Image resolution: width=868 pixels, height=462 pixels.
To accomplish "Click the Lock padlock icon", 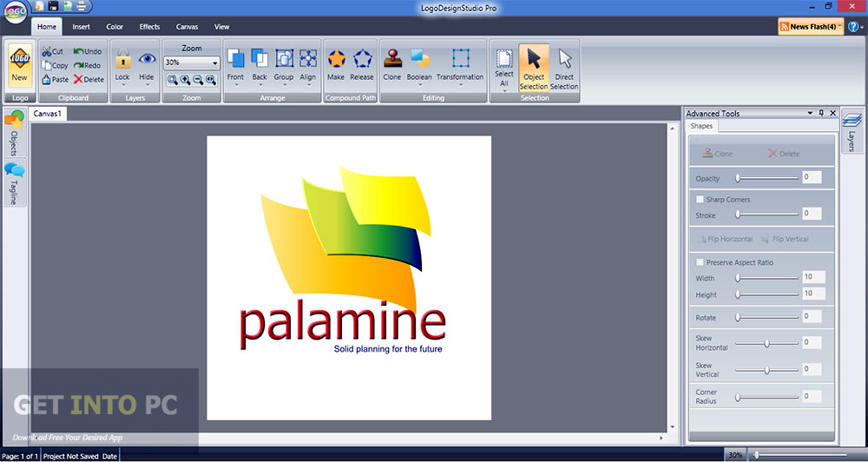I will 122,59.
